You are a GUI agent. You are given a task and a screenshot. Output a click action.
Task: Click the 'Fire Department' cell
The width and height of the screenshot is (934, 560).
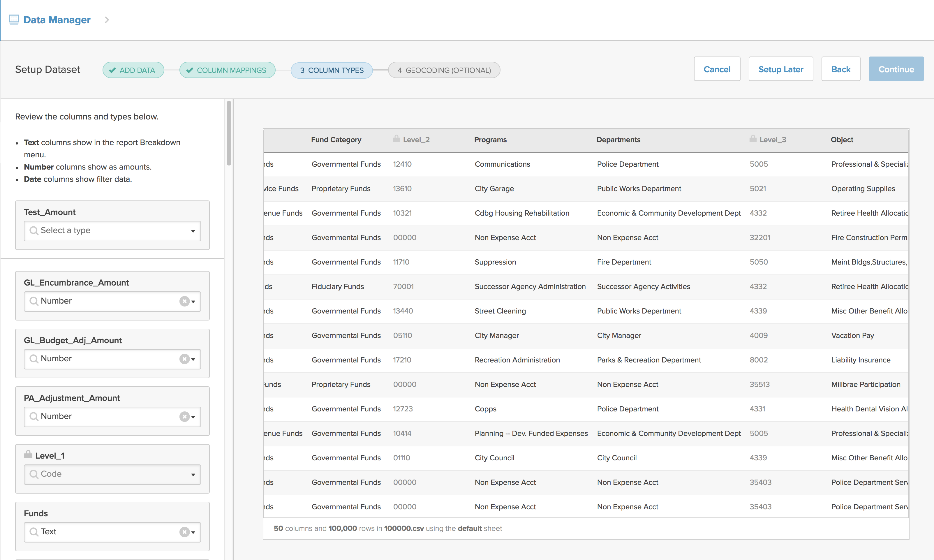[x=624, y=262]
